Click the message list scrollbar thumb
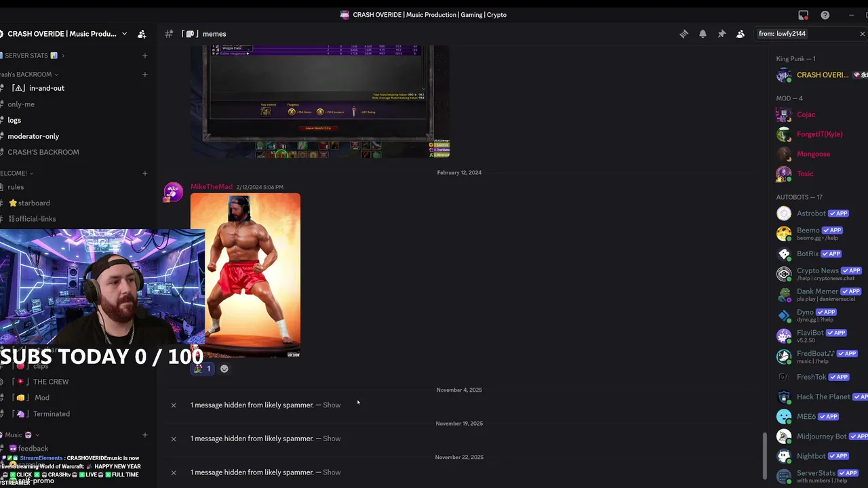Viewport: 868px width, 488px height. coord(764,456)
